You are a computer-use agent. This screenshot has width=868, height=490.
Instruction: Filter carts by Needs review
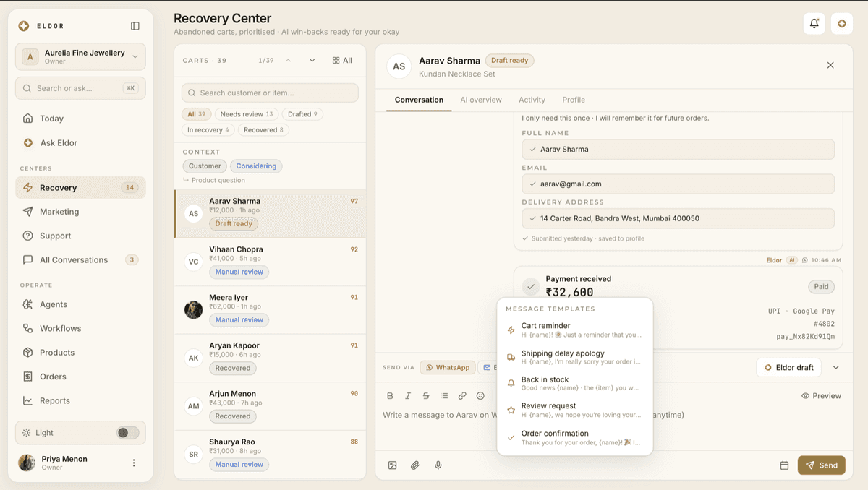pos(247,114)
